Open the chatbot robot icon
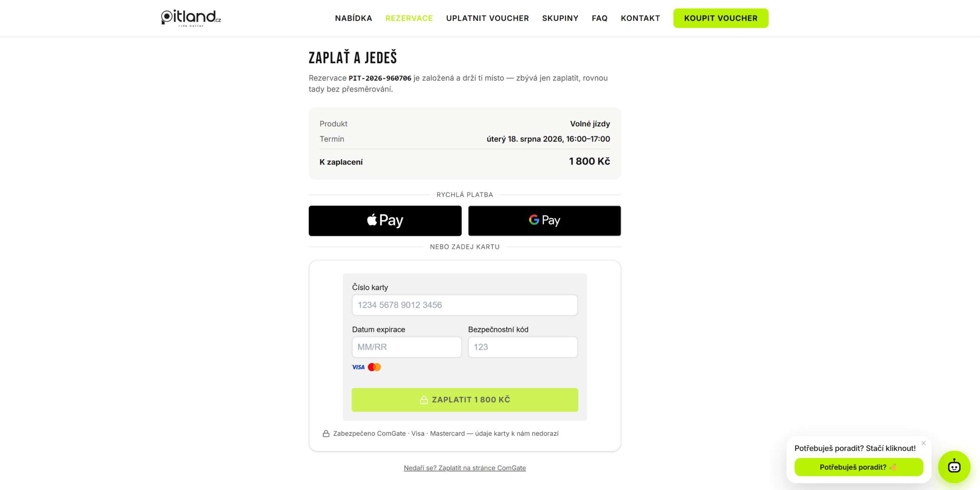This screenshot has width=980, height=490. [x=954, y=466]
